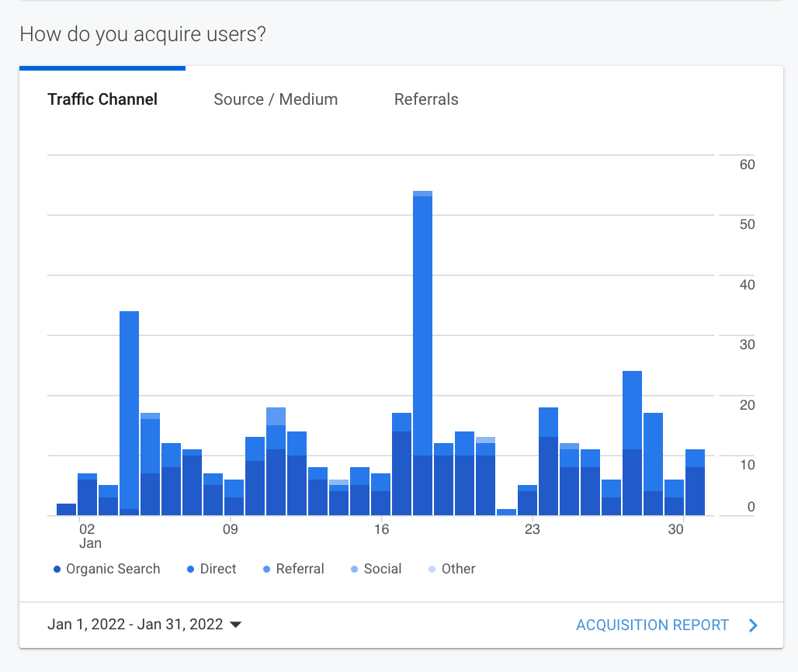Click the Organic Search legend label
The height and width of the screenshot is (672, 798).
point(113,570)
